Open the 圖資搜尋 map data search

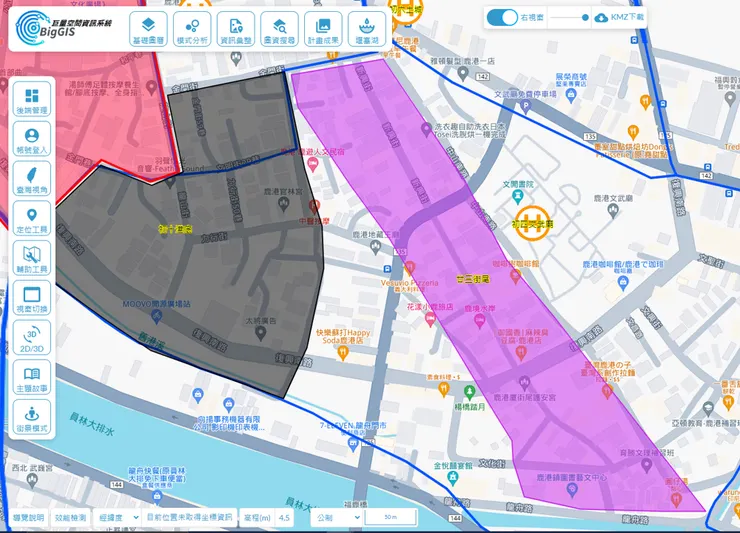[279, 29]
